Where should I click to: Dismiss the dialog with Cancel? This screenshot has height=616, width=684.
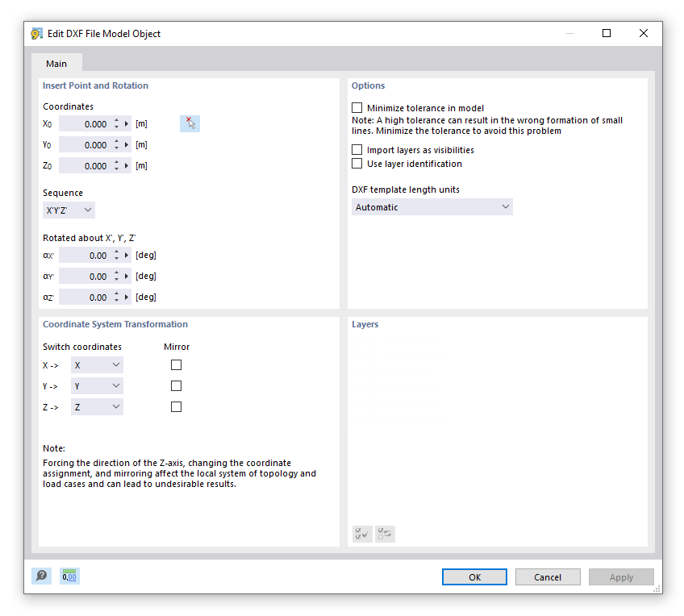548,576
